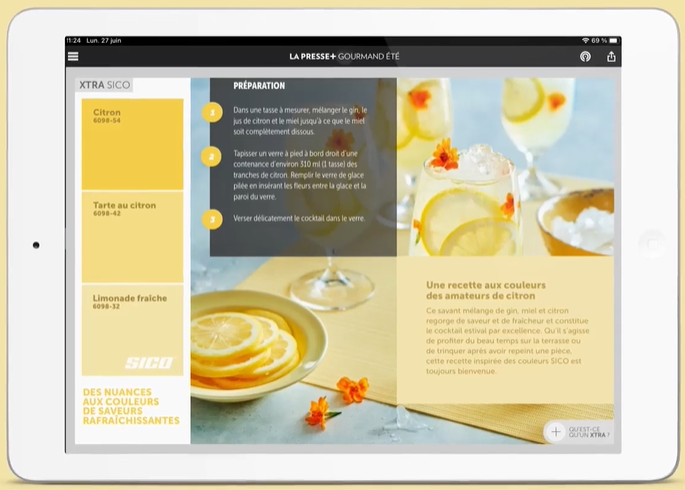
Task: Tap the plate of lemon slices photo
Action: coord(245,347)
